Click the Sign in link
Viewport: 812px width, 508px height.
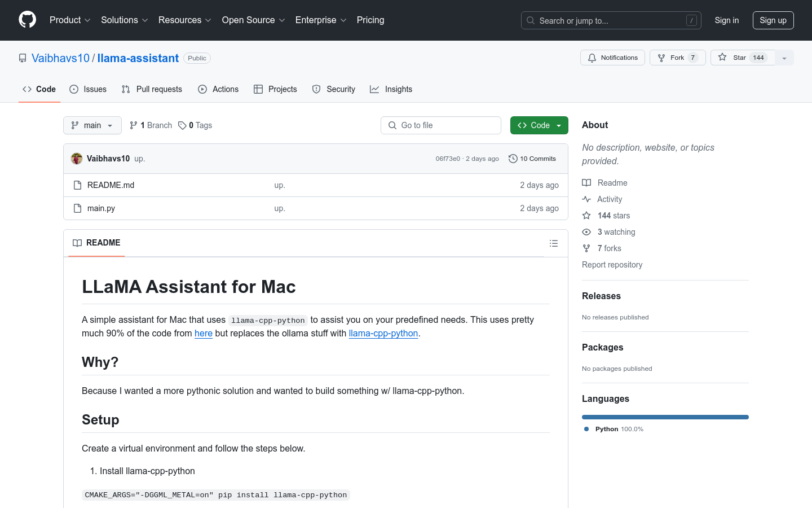[x=727, y=20]
